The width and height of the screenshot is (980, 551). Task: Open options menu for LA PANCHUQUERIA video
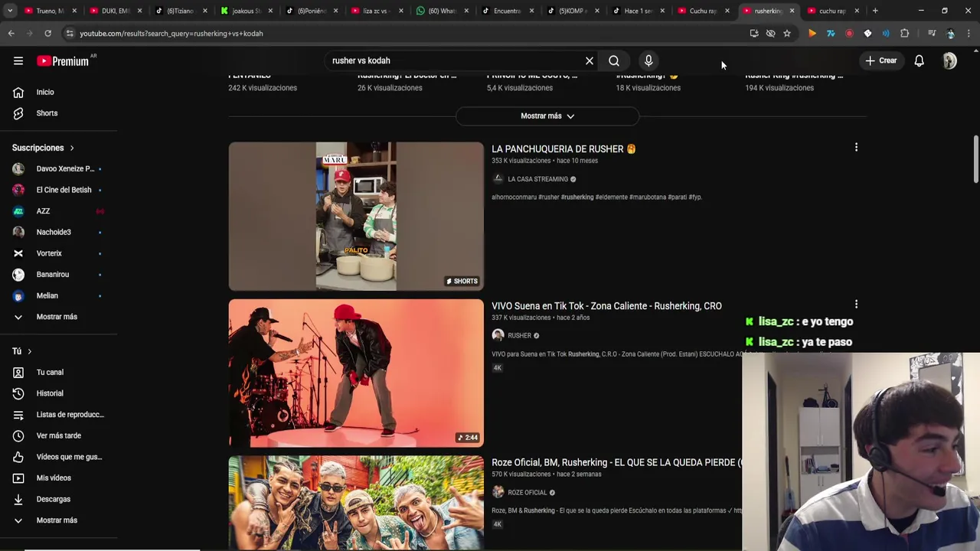(x=856, y=148)
